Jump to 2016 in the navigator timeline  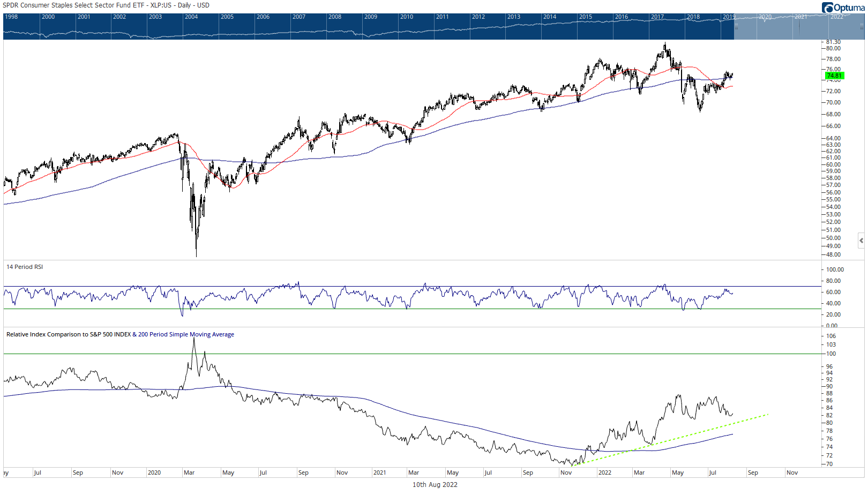point(622,17)
